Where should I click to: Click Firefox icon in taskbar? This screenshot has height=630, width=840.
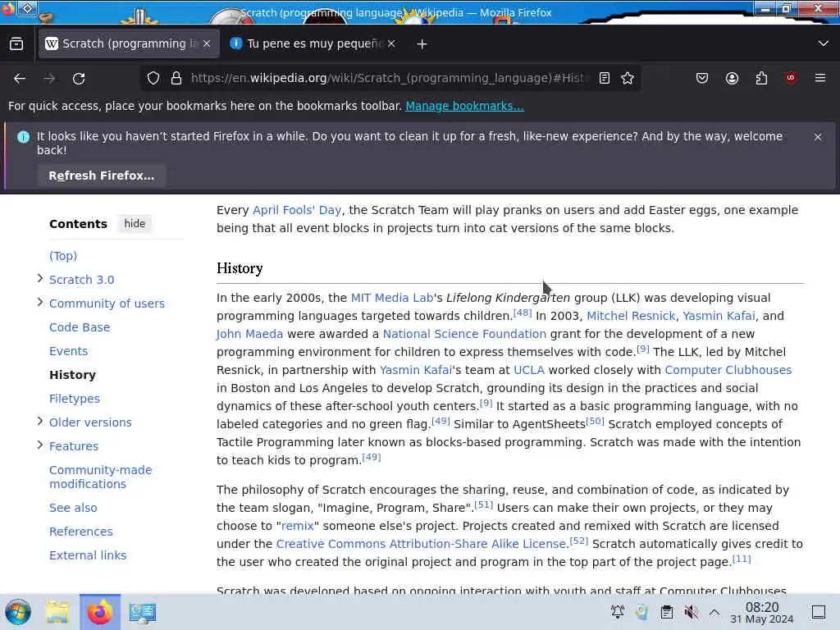point(100,612)
